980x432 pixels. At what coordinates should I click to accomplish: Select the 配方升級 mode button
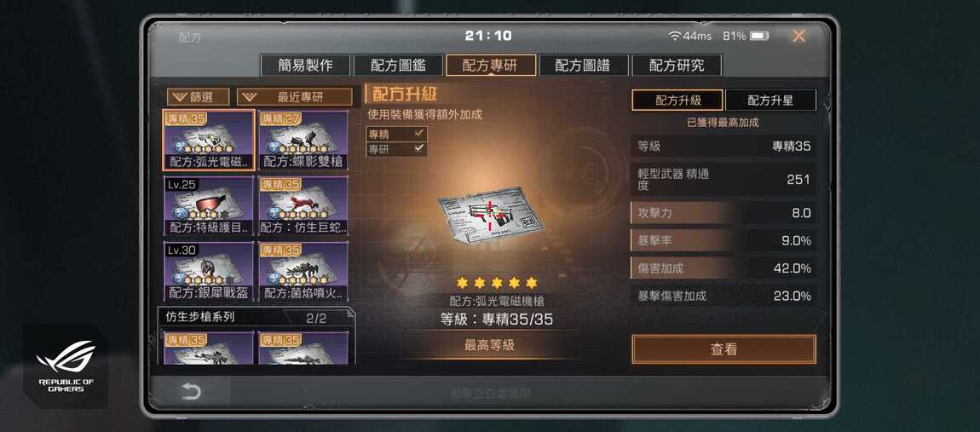677,100
